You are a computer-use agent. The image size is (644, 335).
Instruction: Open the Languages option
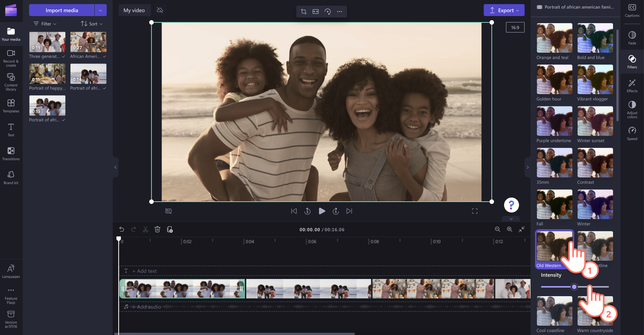pos(11,271)
